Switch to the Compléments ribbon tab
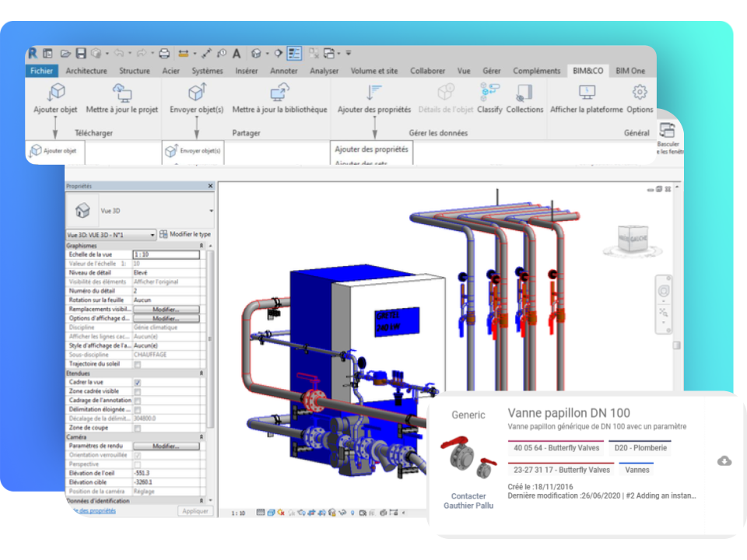This screenshot has height=560, width=747. (x=536, y=71)
